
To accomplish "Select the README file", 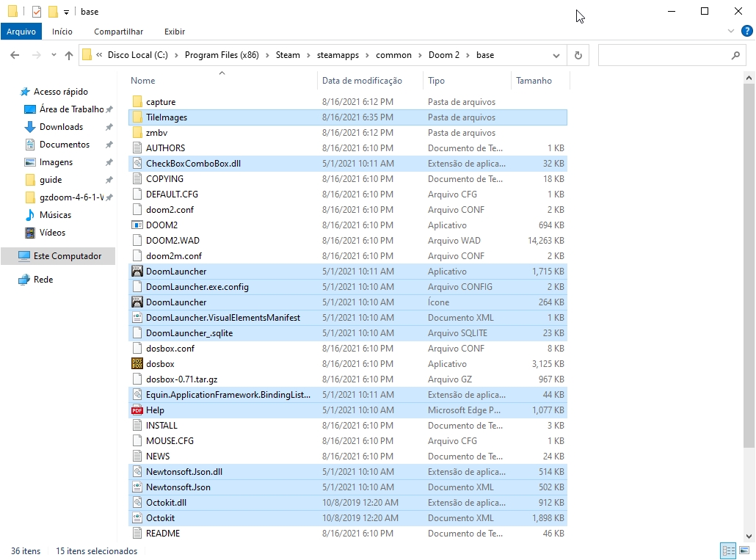I will pyautogui.click(x=348, y=534).
